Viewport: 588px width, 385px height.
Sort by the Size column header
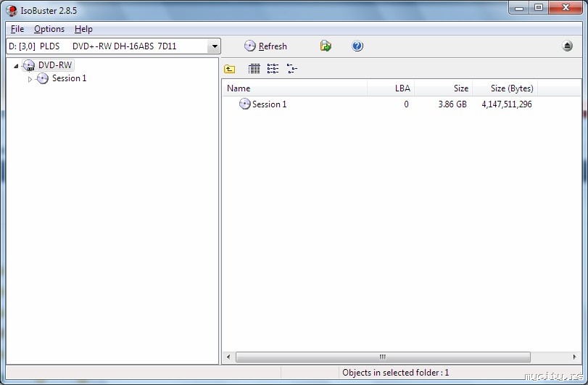point(443,88)
